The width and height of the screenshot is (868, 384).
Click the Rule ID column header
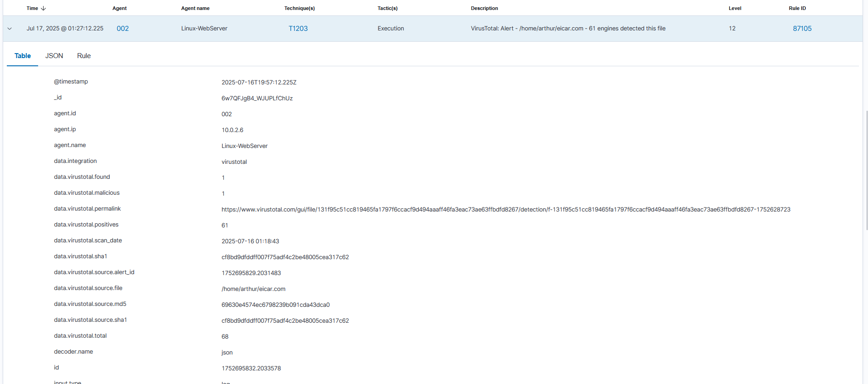(x=797, y=8)
